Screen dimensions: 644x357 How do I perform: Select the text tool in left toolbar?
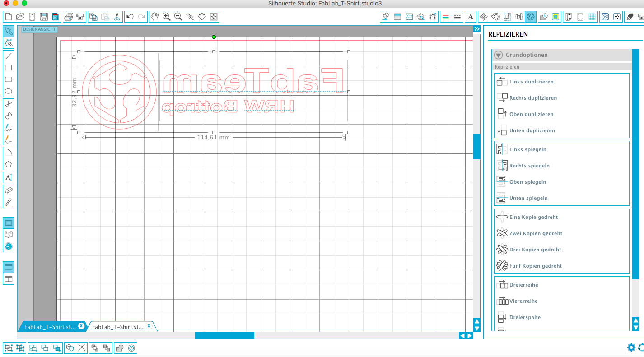point(9,177)
